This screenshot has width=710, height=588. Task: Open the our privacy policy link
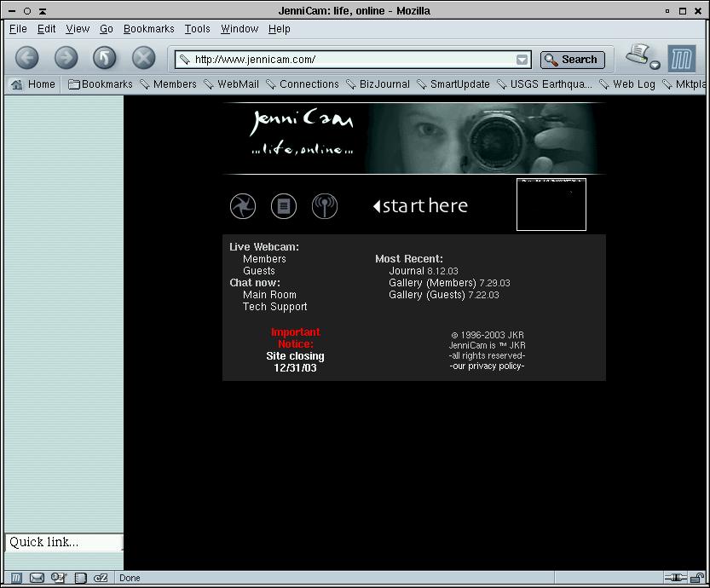(488, 366)
